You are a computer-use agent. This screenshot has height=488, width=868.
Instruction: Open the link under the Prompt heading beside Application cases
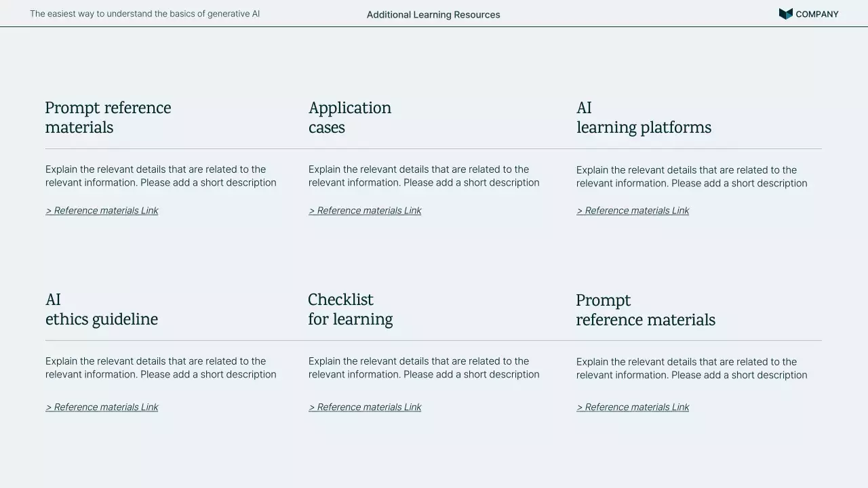102,211
